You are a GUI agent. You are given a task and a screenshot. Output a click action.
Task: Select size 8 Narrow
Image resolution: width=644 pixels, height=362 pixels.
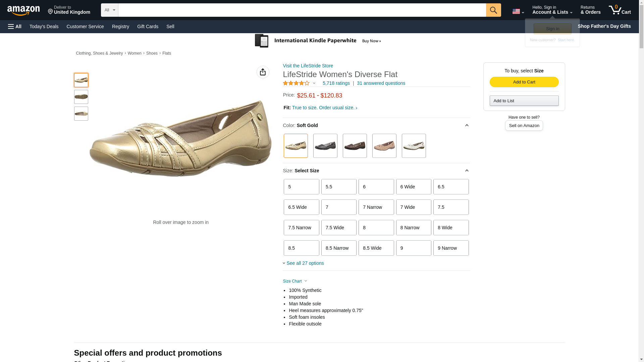click(413, 228)
